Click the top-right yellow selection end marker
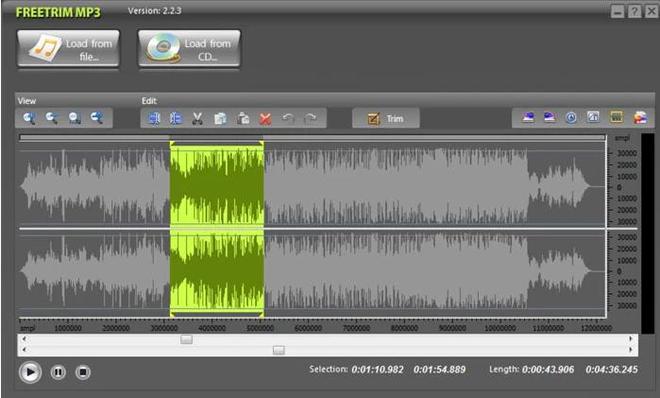The width and height of the screenshot is (660, 398). [261, 144]
